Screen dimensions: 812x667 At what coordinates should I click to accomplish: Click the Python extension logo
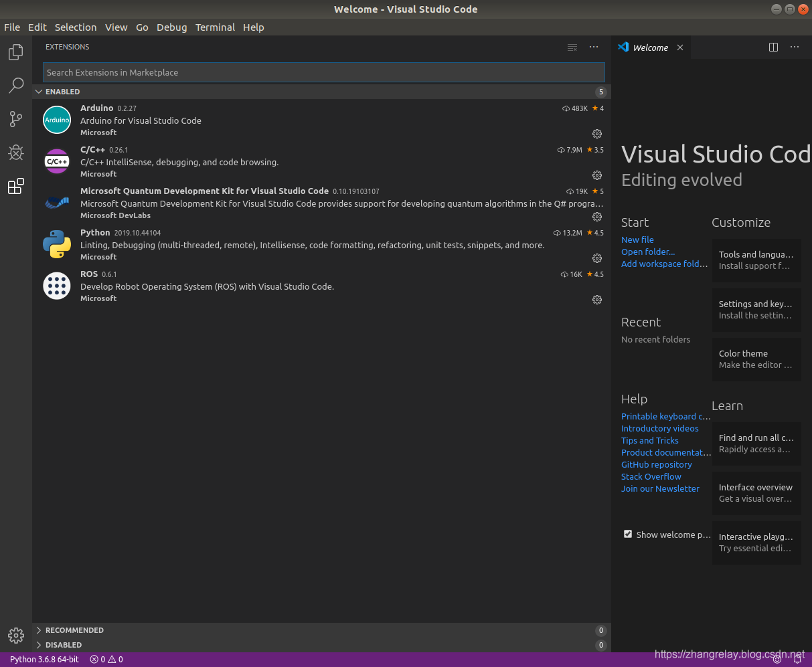point(57,244)
